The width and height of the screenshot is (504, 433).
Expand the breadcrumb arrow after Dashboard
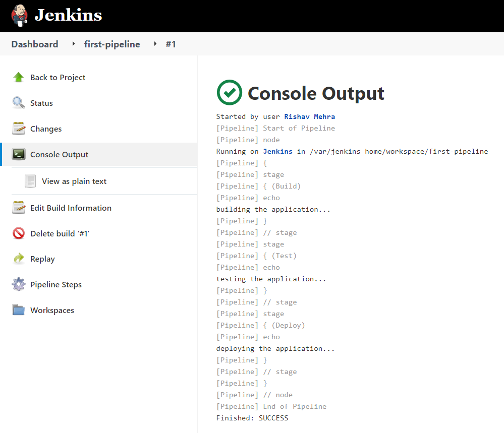[74, 44]
